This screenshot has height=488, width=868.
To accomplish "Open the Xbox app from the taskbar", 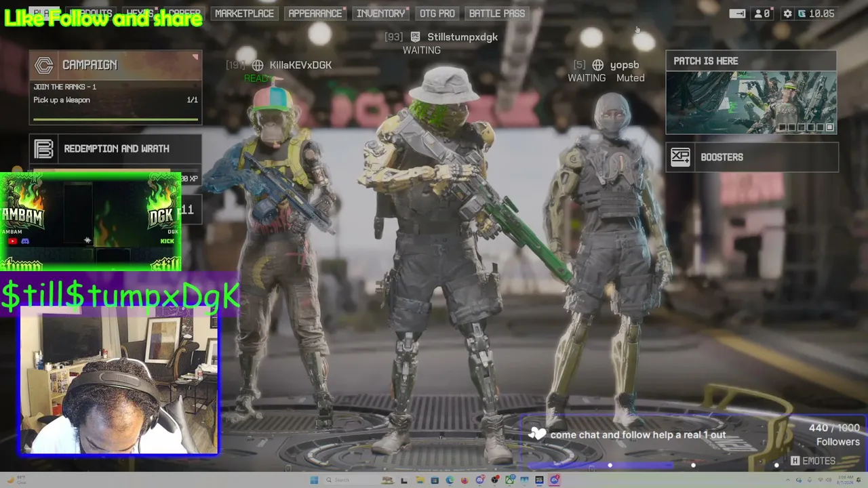I will click(x=509, y=481).
